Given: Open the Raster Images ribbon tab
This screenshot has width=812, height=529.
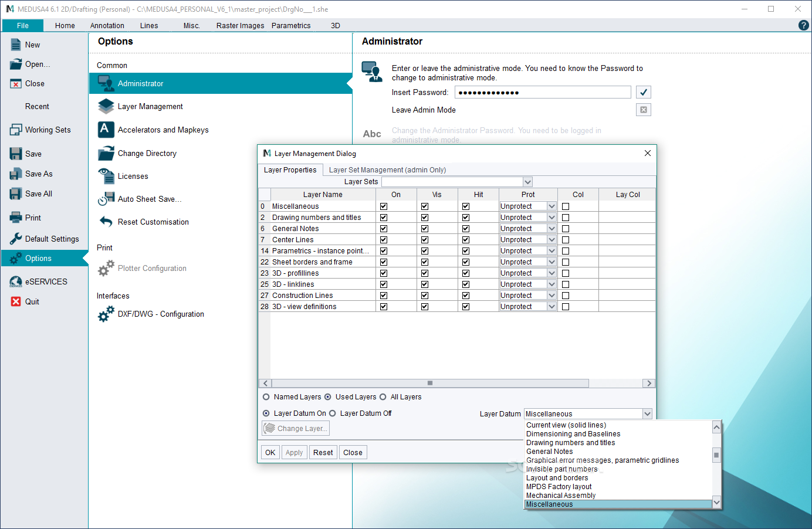Looking at the screenshot, I should tap(241, 26).
